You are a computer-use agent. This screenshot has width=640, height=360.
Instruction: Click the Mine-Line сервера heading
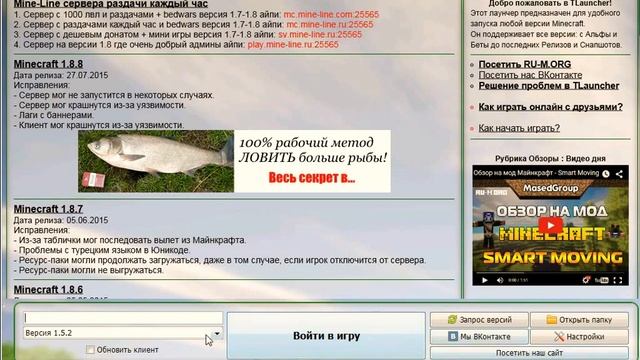click(111, 4)
